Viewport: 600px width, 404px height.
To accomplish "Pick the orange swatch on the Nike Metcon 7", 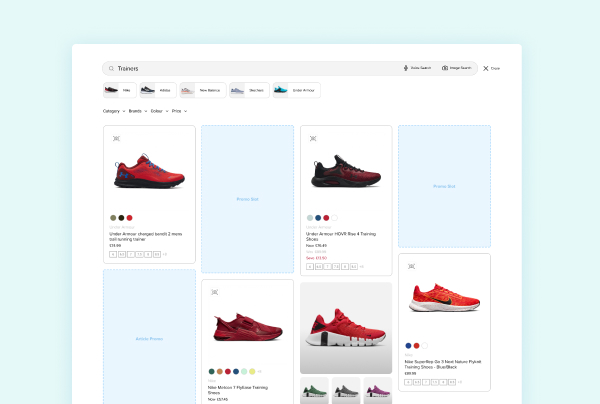I will click(x=220, y=371).
